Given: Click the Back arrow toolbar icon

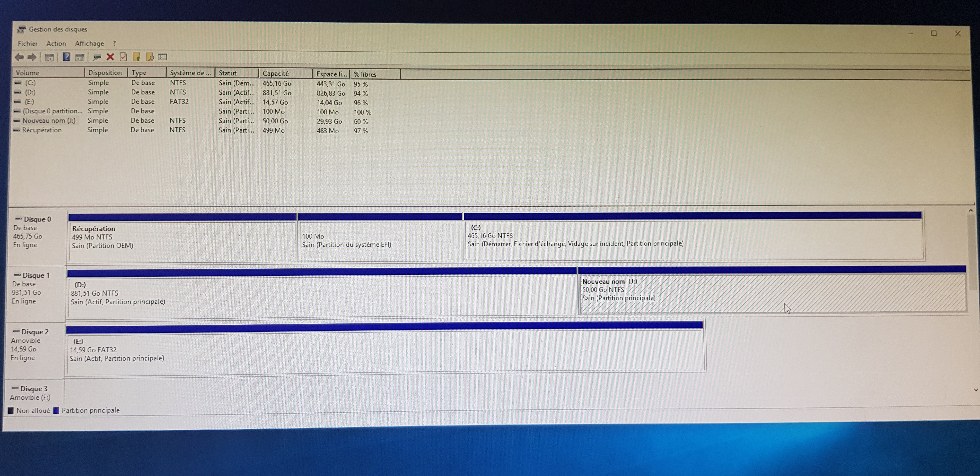Looking at the screenshot, I should click(19, 57).
